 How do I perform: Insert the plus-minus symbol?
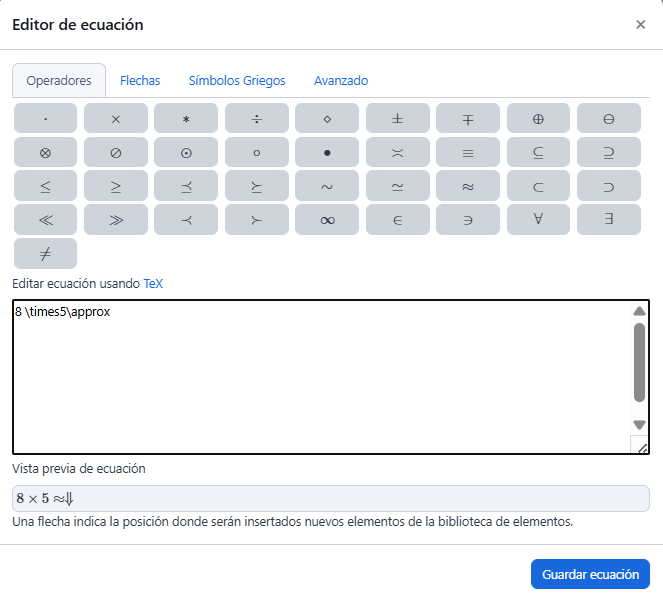pos(398,119)
